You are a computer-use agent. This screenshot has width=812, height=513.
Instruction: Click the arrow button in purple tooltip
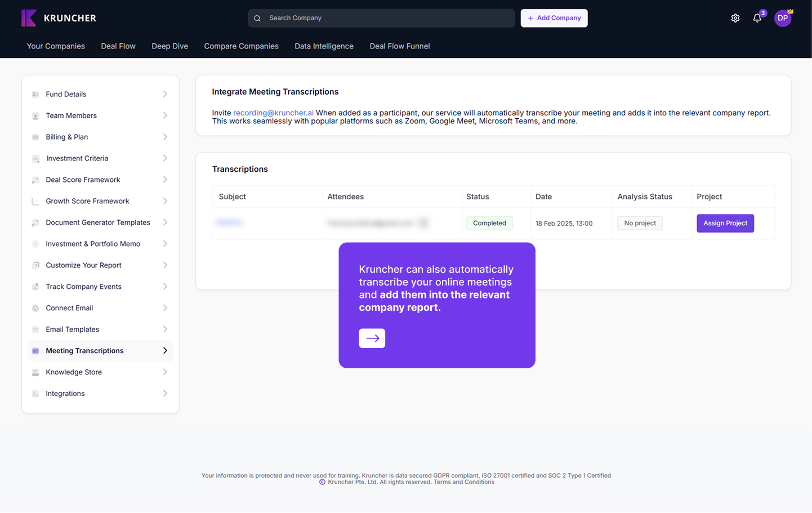pos(372,338)
